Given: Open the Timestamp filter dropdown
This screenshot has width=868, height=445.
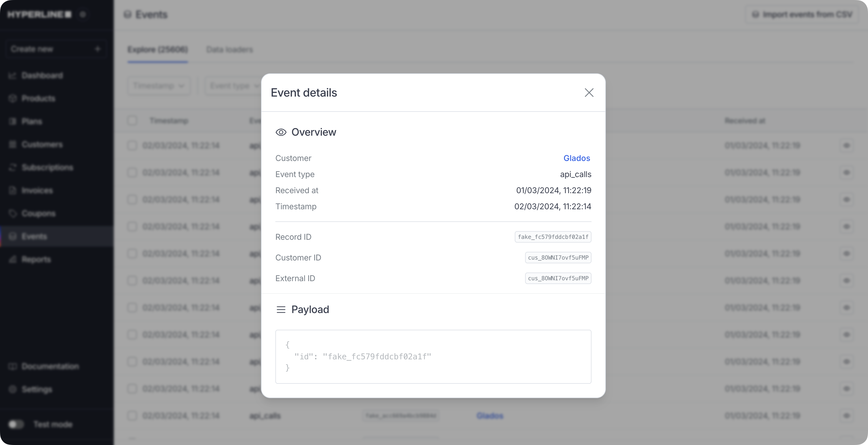Looking at the screenshot, I should (159, 86).
